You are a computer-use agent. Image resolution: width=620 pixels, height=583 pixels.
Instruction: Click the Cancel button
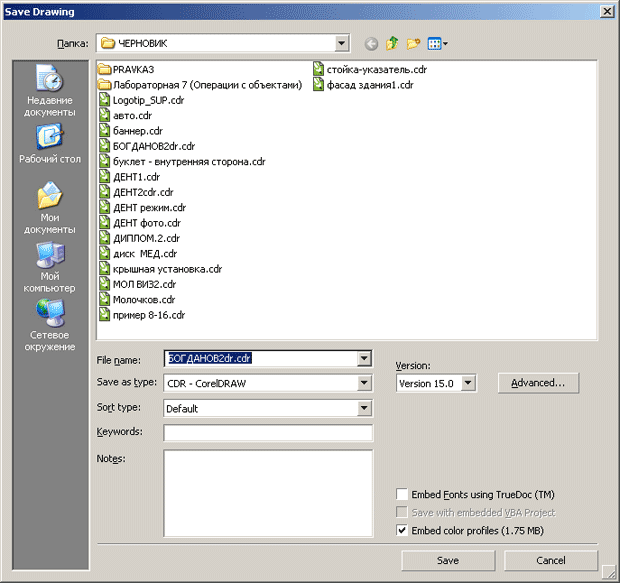click(550, 560)
